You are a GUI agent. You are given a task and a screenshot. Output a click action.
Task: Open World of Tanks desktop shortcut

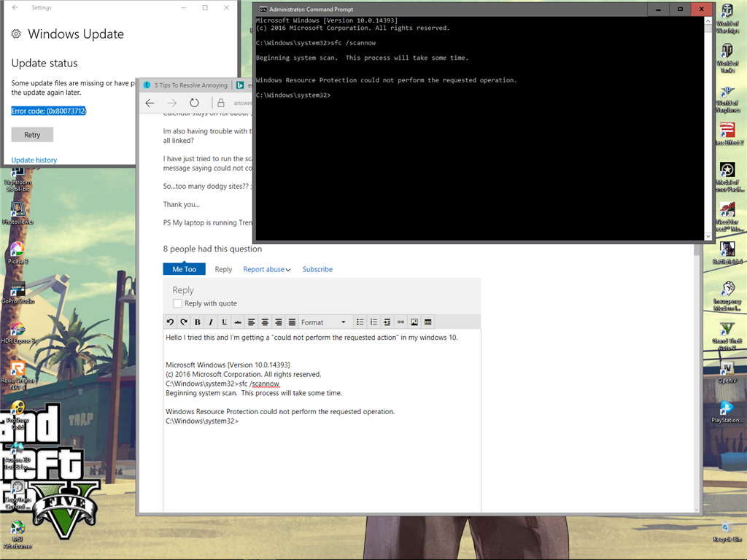(x=727, y=58)
